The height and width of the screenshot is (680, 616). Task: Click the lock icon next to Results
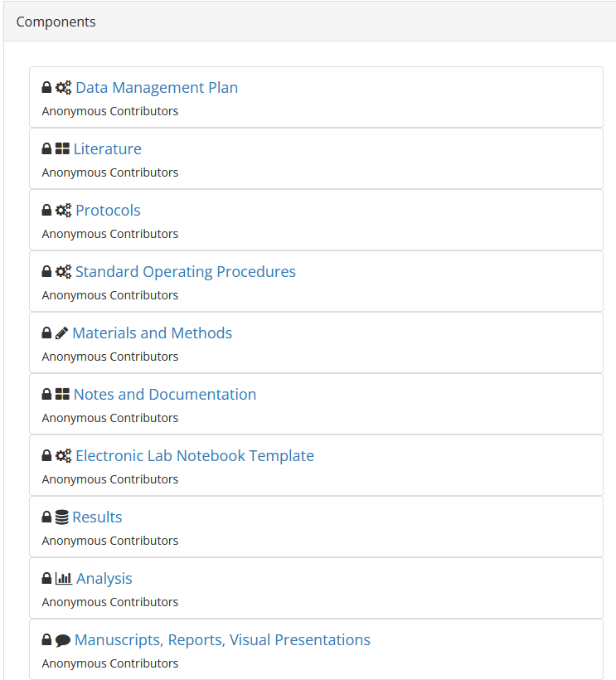coord(46,517)
